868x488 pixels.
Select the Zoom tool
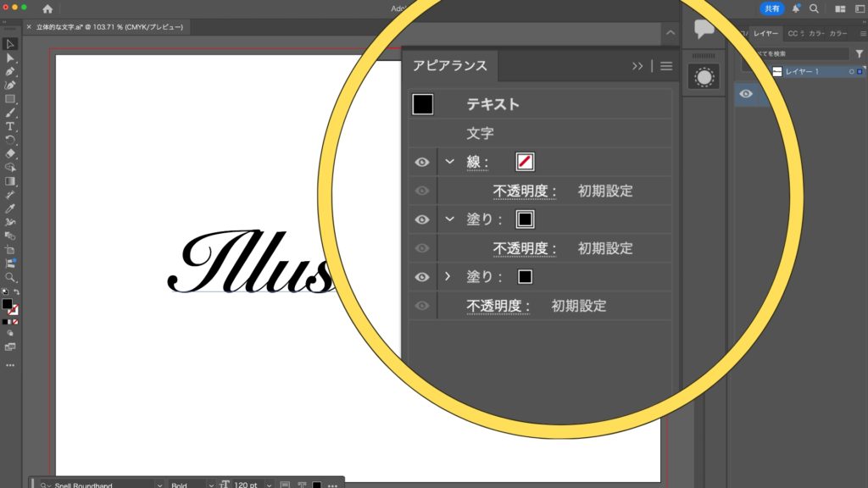pos(10,277)
